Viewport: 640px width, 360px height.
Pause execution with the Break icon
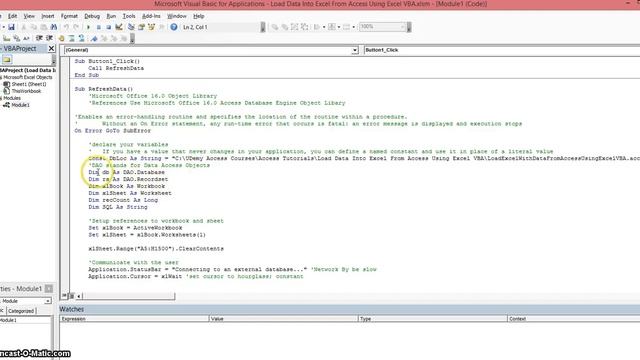98,27
